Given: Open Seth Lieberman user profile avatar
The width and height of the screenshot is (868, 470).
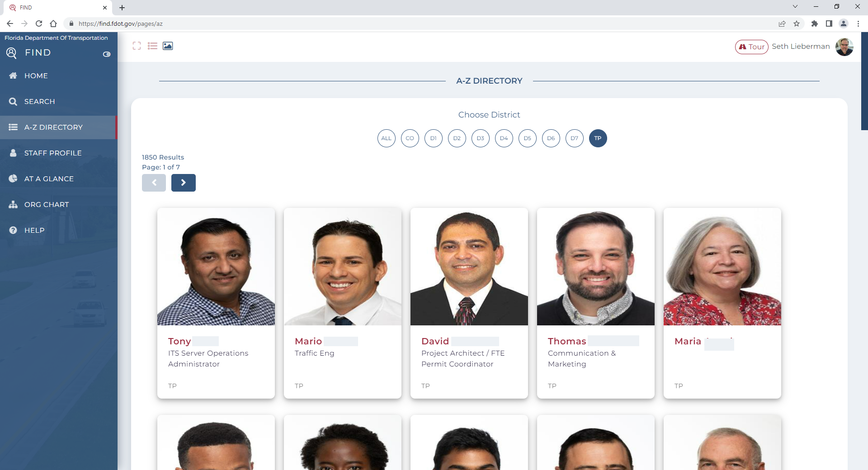Looking at the screenshot, I should click(x=844, y=47).
